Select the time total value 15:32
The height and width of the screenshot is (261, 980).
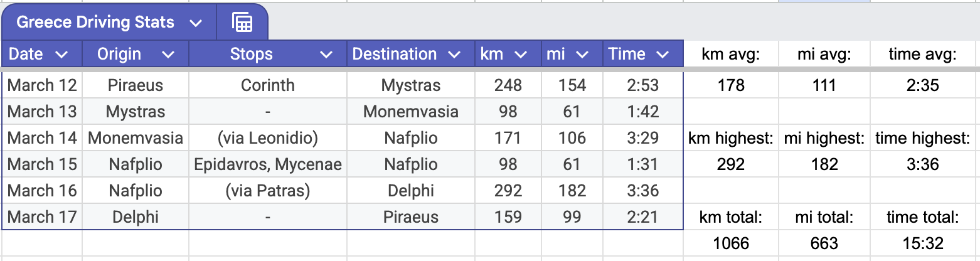(x=922, y=243)
